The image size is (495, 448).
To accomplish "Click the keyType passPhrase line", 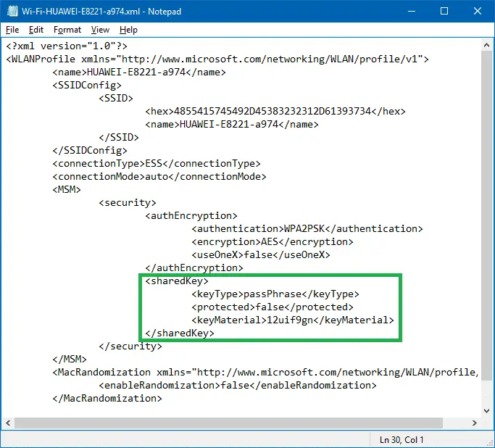I will 275,294.
